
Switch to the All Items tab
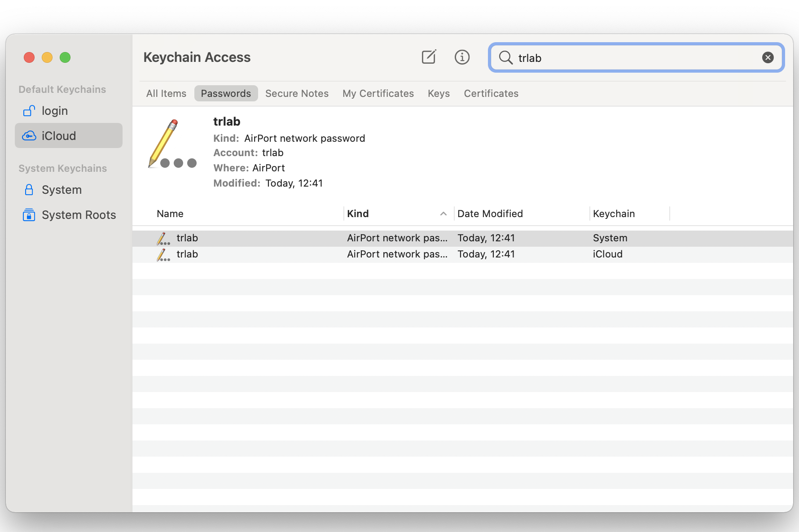[166, 93]
